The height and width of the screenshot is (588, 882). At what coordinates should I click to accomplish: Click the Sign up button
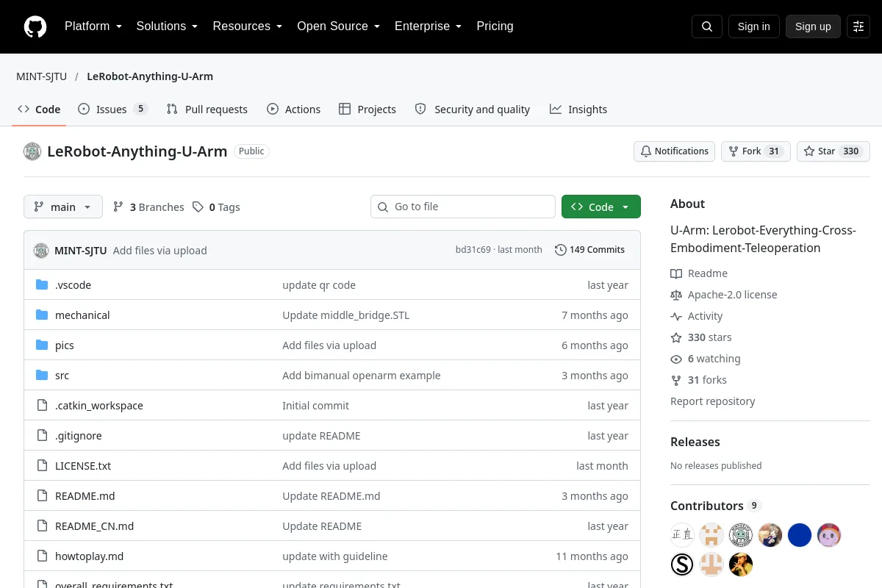tap(813, 26)
